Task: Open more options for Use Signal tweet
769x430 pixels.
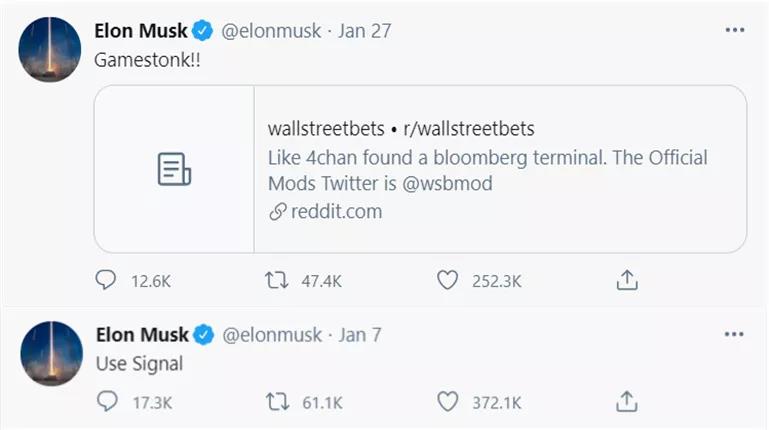Action: coord(734,334)
